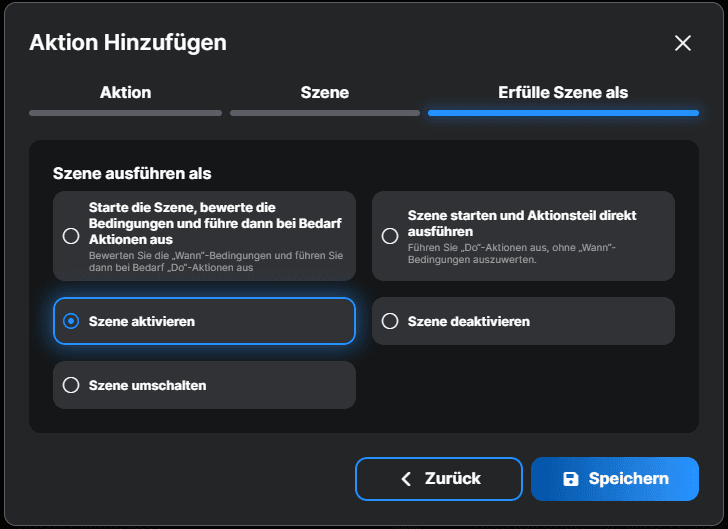The height and width of the screenshot is (529, 728).
Task: Click the Szene ausführen als heading
Action: [x=132, y=173]
